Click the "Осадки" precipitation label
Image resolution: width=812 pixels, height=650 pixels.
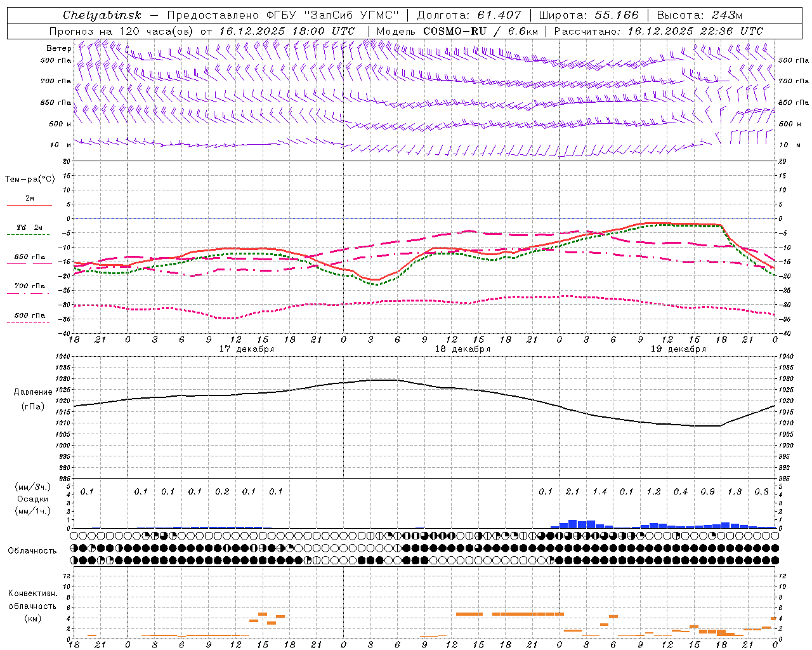click(x=32, y=499)
